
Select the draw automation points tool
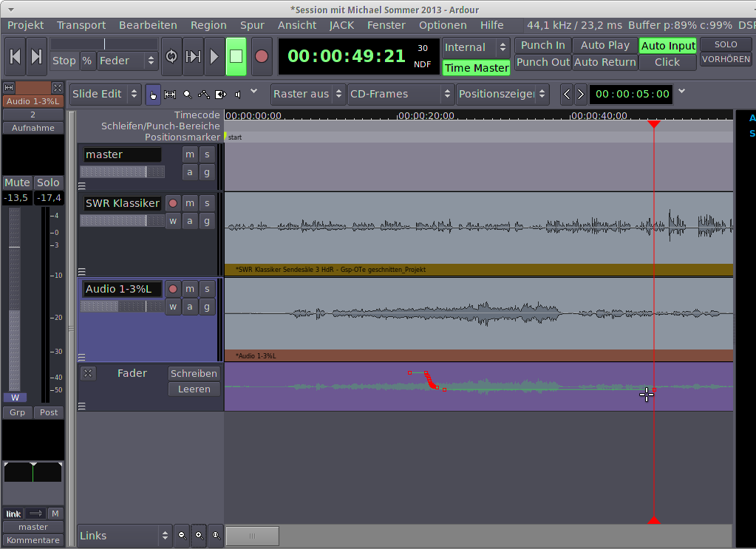[x=204, y=94]
